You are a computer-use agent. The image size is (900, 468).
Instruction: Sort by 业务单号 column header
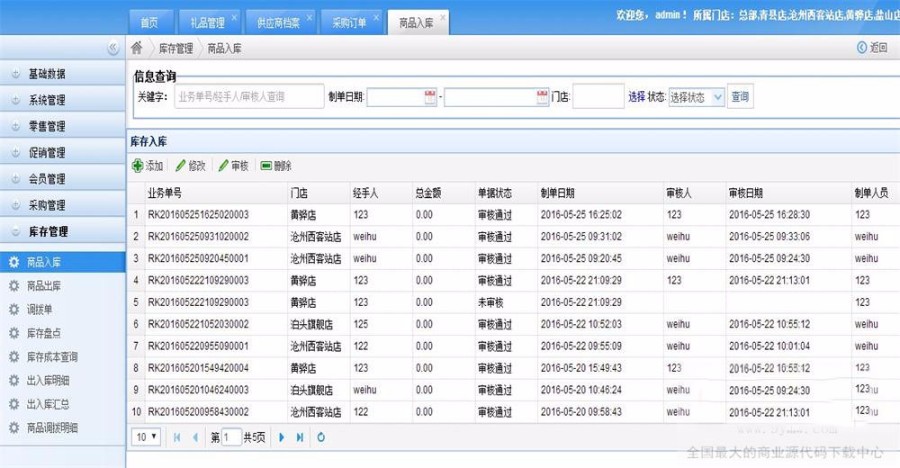tap(216, 194)
